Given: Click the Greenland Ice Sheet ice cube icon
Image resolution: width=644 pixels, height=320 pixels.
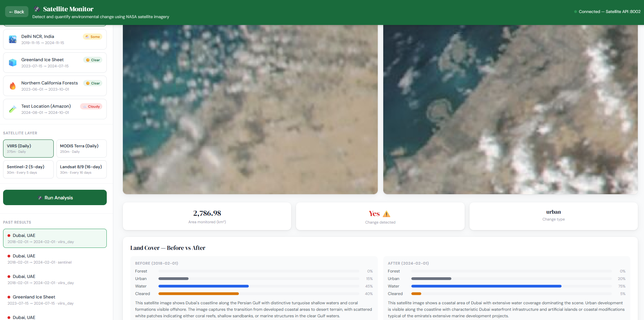Looking at the screenshot, I should click(13, 63).
